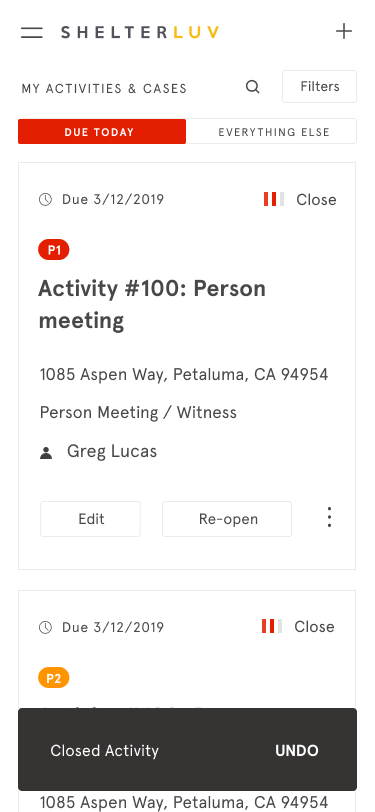Open three-dot menu on Activity #100 card

[329, 518]
